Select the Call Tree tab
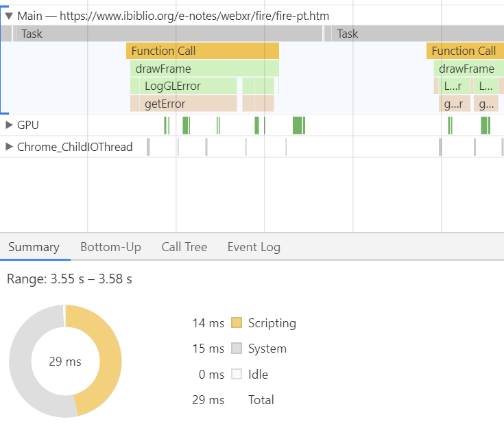 184,247
